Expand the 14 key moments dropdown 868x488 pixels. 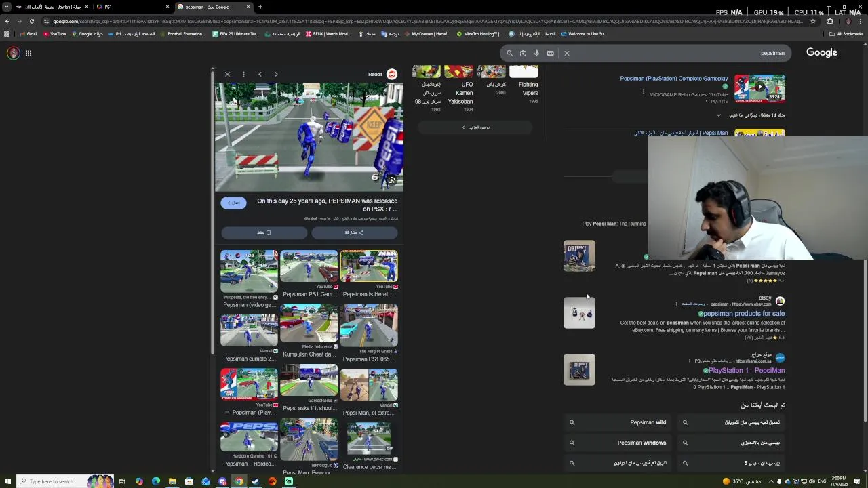coord(719,115)
